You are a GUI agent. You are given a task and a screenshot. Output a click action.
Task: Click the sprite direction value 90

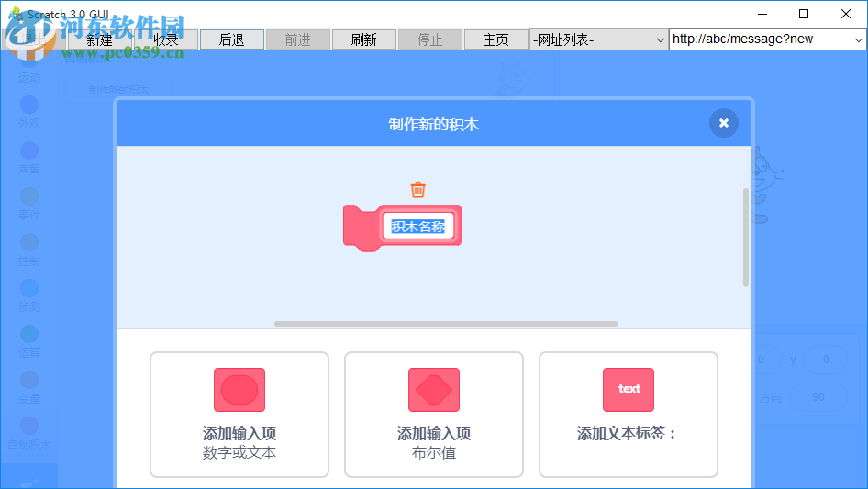click(818, 397)
